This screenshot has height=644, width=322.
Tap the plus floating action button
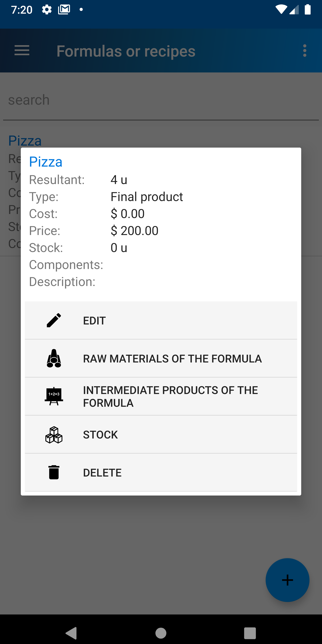pyautogui.click(x=287, y=580)
